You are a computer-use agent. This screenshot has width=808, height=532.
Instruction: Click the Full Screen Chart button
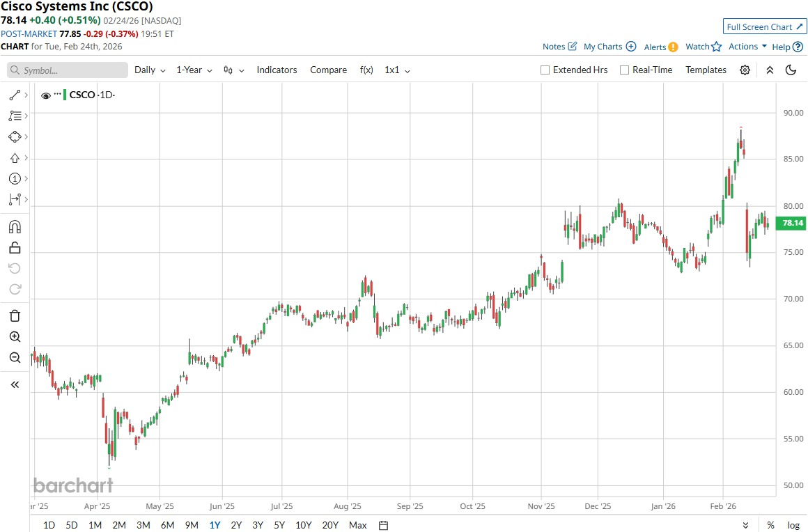[x=764, y=27]
